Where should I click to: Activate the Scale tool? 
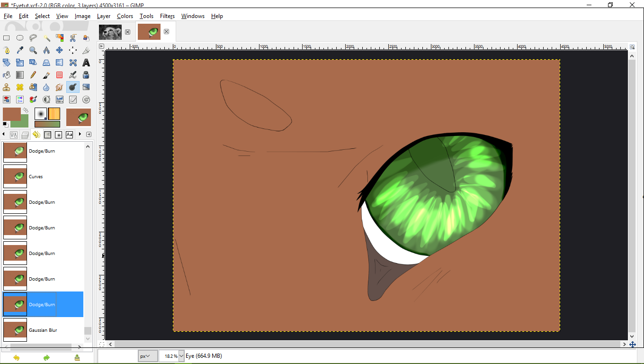(x=20, y=63)
